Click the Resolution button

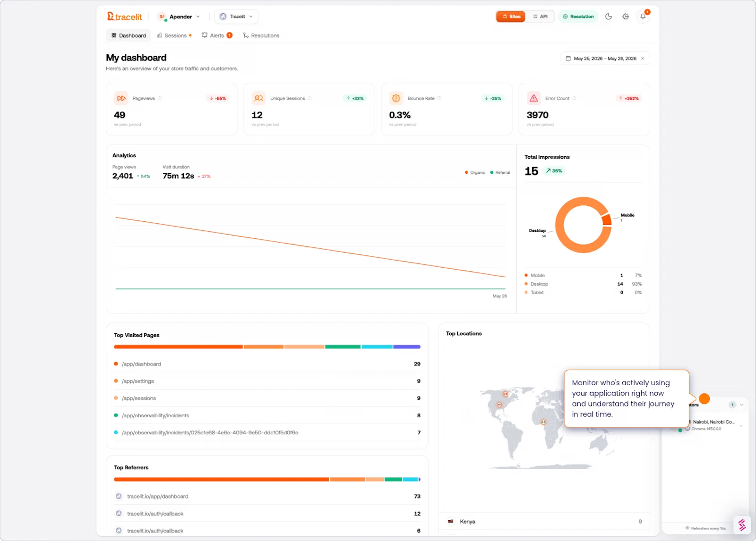pyautogui.click(x=578, y=17)
